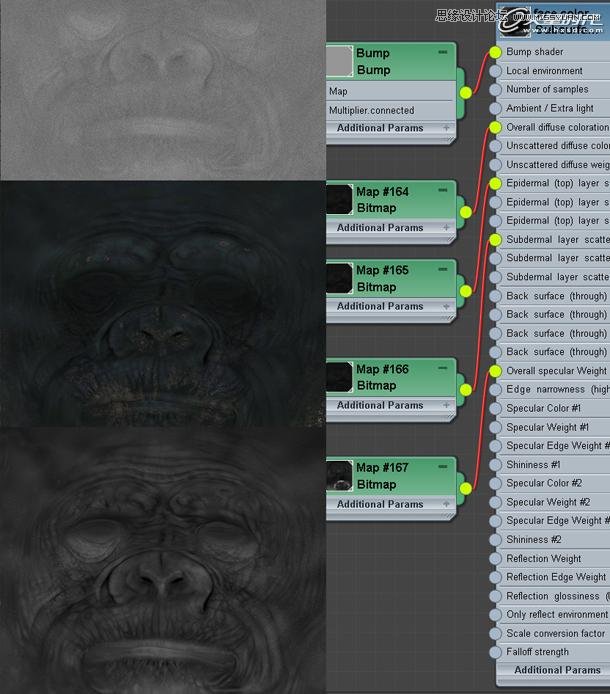Click the Local environment parameter label
610x694 pixels.
tap(544, 71)
